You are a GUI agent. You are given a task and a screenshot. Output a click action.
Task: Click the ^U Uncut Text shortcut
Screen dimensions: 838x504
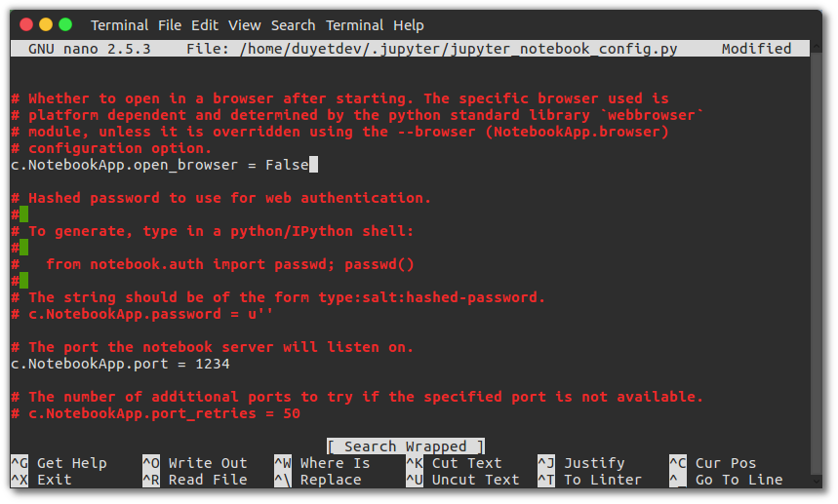(x=462, y=480)
